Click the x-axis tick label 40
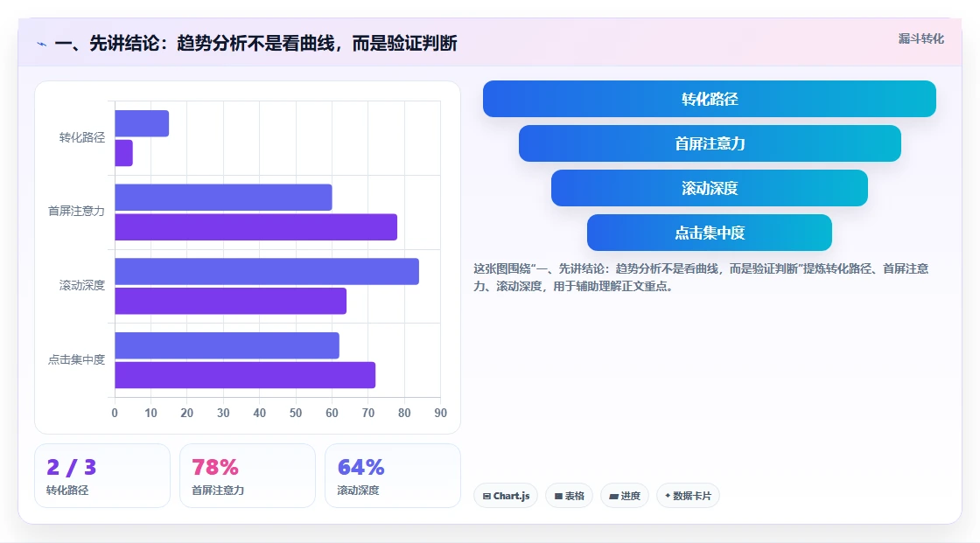 [259, 413]
